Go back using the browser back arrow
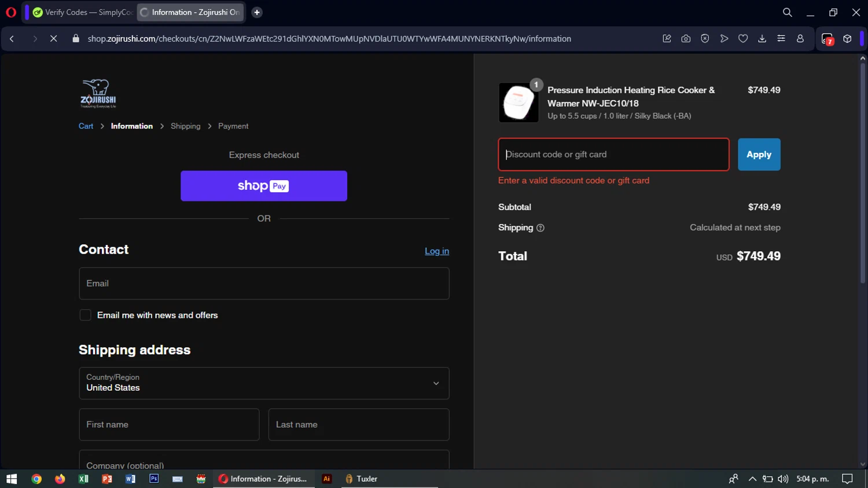This screenshot has height=488, width=868. [12, 39]
